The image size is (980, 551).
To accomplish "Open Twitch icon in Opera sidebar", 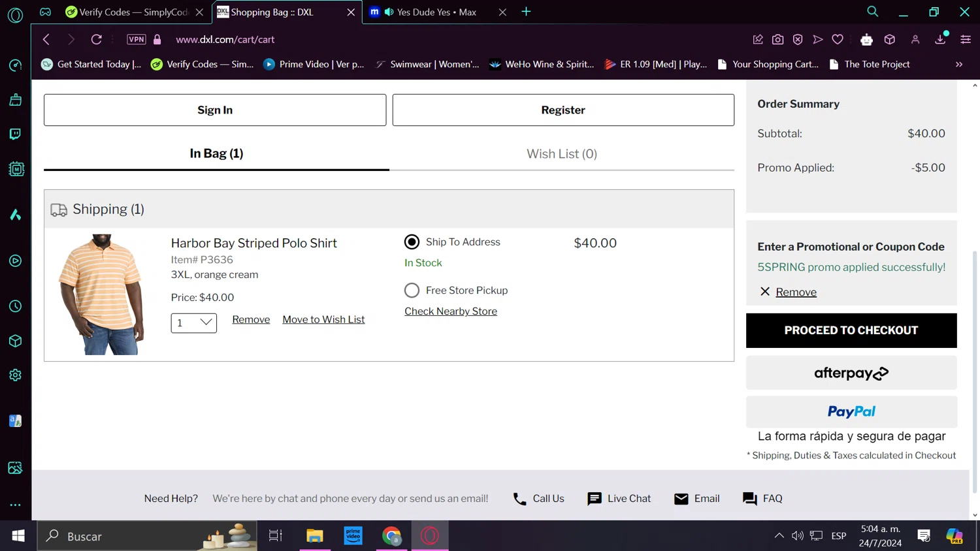I will [x=15, y=134].
